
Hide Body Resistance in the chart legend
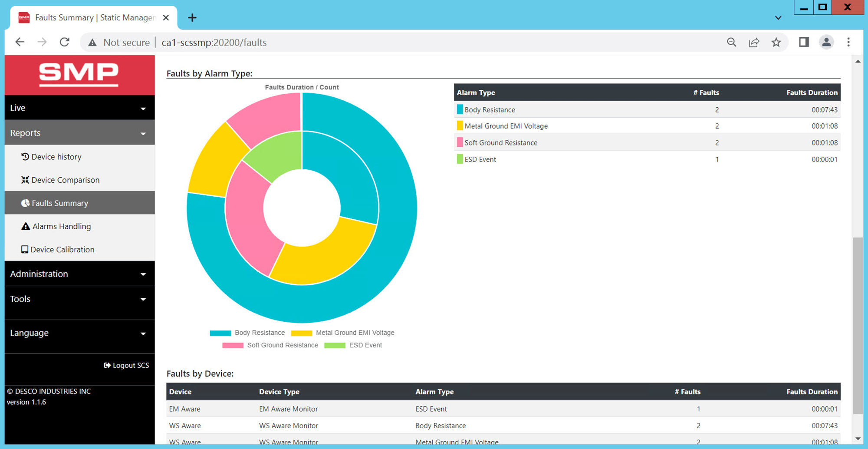click(x=248, y=333)
